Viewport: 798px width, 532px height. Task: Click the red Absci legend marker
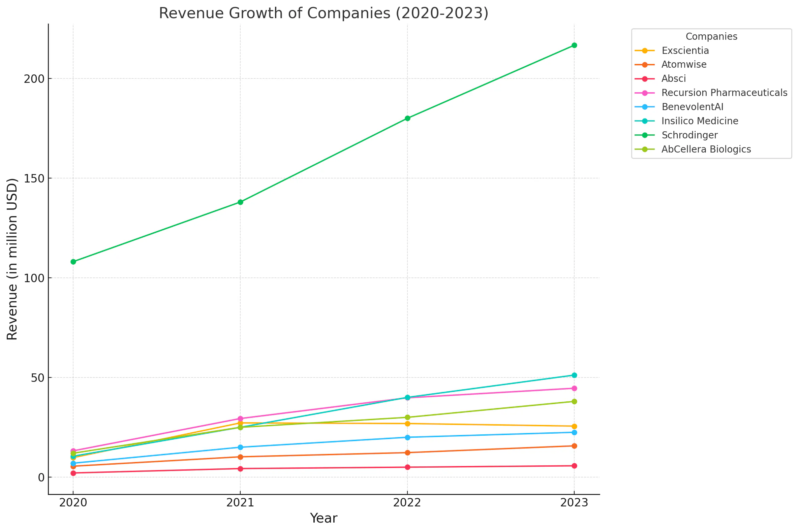[x=645, y=79]
